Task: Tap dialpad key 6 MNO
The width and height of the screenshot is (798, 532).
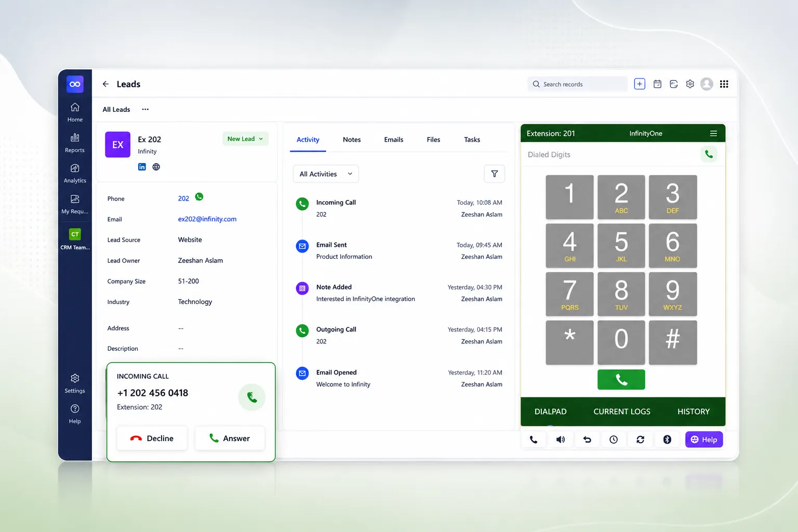Action: coord(673,246)
